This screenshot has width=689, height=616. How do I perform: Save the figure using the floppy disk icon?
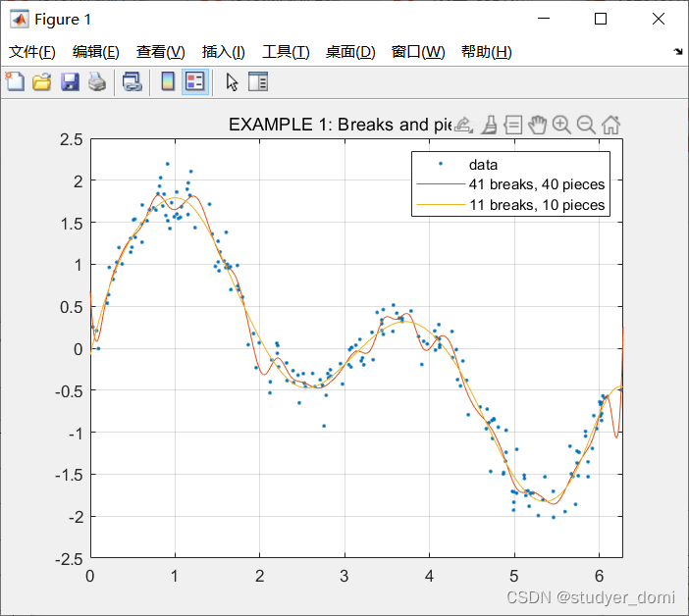point(70,82)
